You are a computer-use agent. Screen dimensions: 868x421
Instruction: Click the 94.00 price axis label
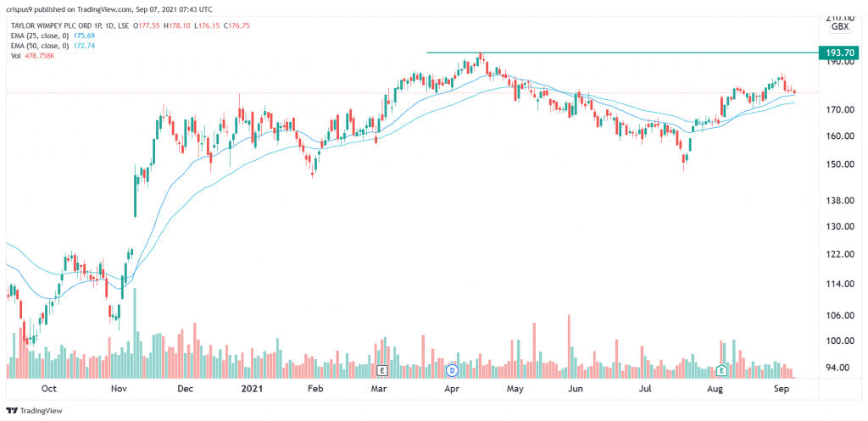837,368
